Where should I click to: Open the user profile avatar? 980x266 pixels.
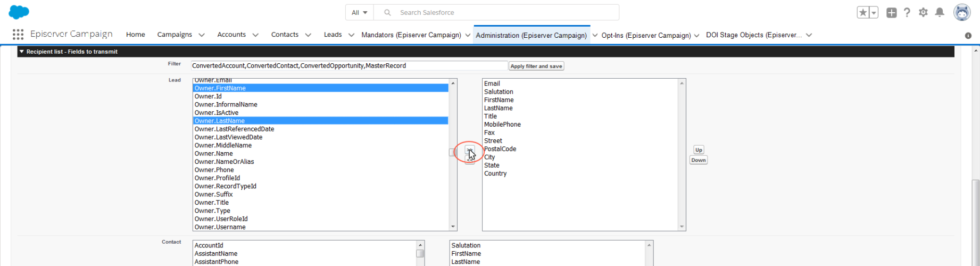click(961, 12)
